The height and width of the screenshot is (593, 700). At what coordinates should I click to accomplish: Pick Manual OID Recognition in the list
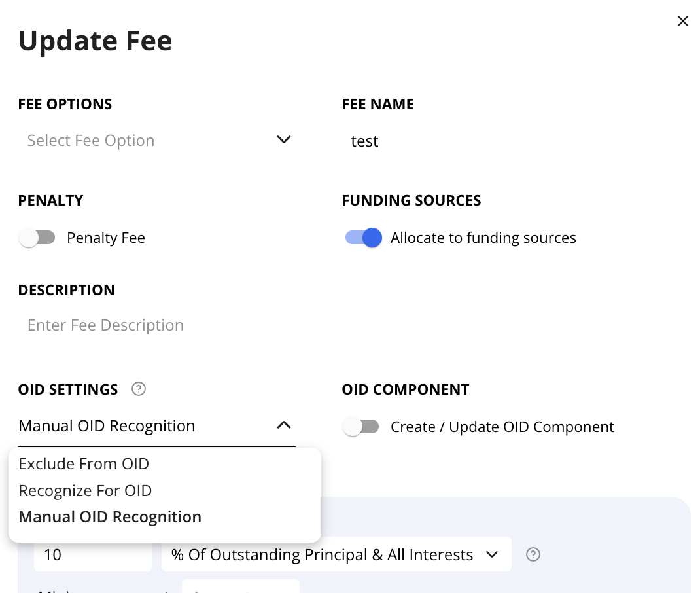pos(165,517)
